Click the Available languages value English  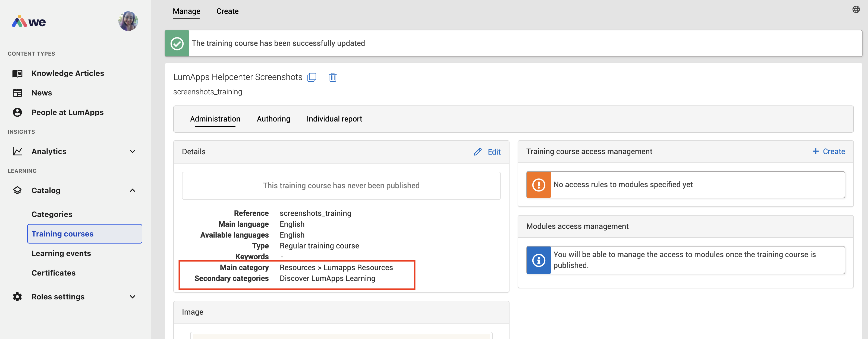point(292,235)
